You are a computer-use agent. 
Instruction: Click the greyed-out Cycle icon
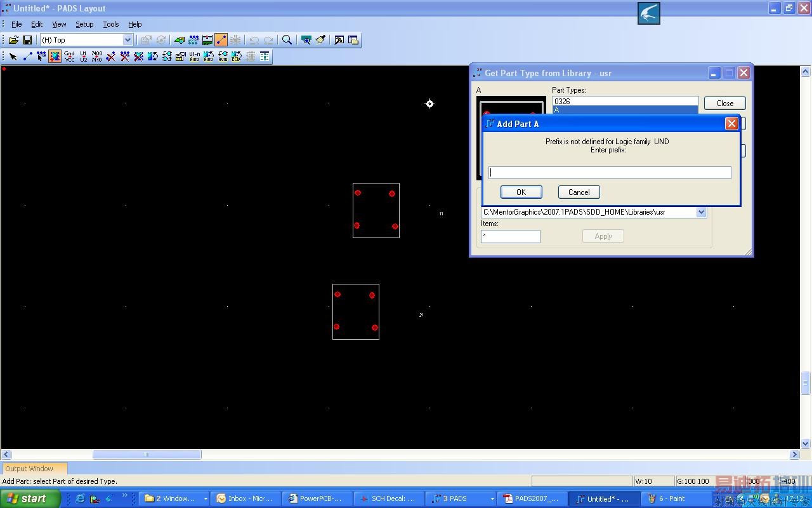coord(160,40)
